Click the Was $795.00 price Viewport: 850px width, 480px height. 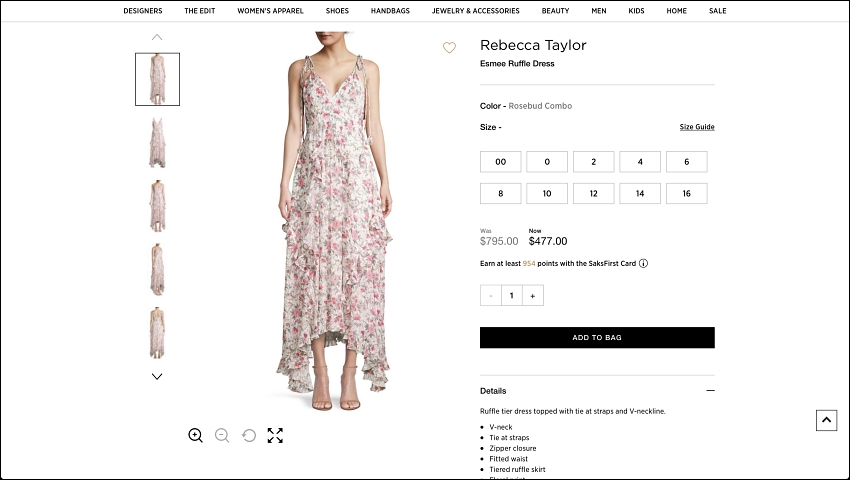pos(499,241)
